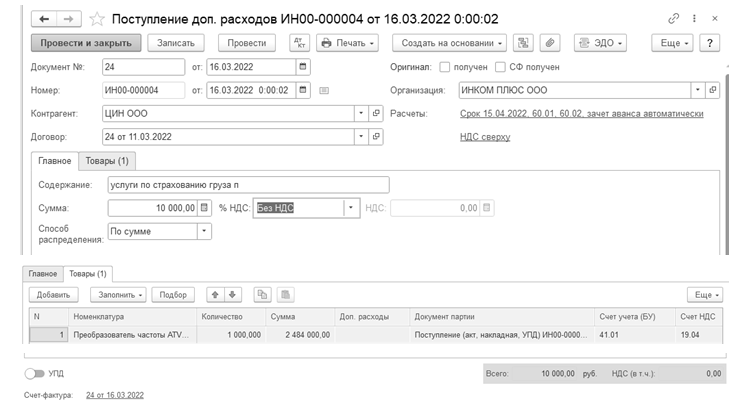Click the Доп. расходы column header

click(x=372, y=317)
